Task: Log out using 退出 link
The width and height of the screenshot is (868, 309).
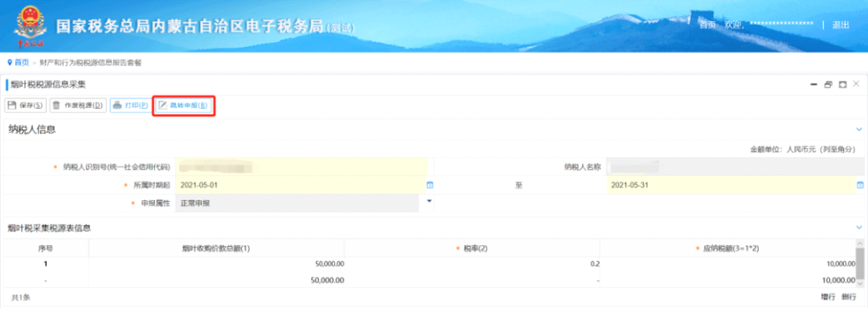Action: point(841,25)
